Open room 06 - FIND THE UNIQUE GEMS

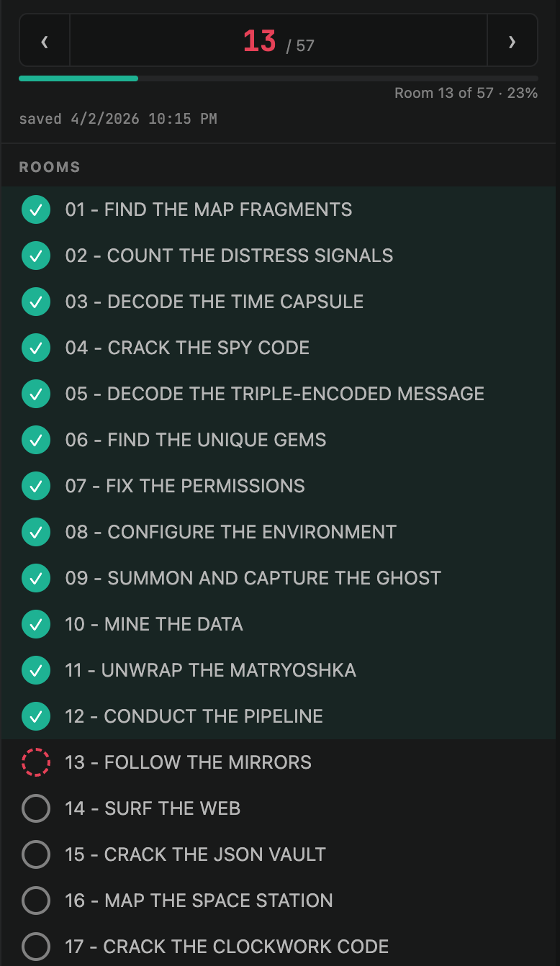click(195, 440)
